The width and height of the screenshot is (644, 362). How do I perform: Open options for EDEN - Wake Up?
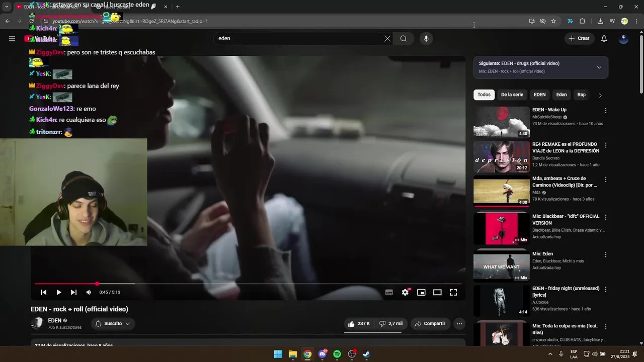pyautogui.click(x=605, y=111)
